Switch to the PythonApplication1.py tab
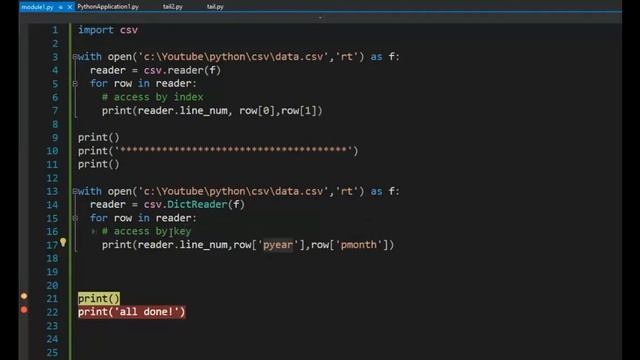Viewport: 640px width, 360px height. click(108, 7)
